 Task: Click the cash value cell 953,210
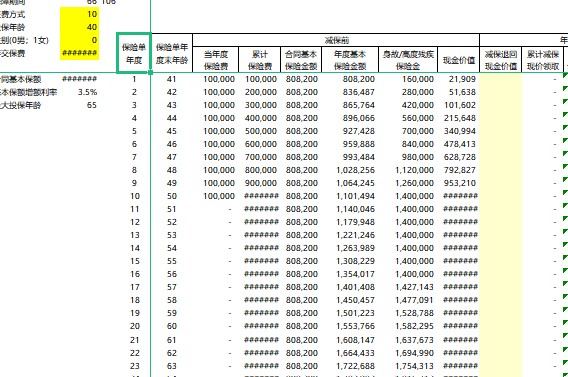click(459, 183)
